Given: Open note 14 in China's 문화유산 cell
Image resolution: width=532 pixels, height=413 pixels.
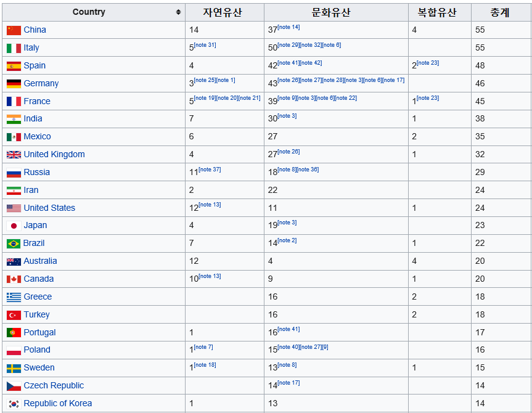Looking at the screenshot, I should pos(289,27).
